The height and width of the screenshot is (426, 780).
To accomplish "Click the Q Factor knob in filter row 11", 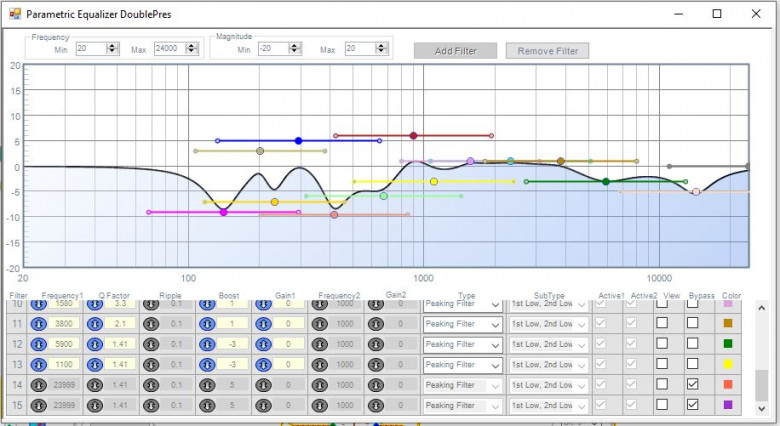I will [x=95, y=324].
